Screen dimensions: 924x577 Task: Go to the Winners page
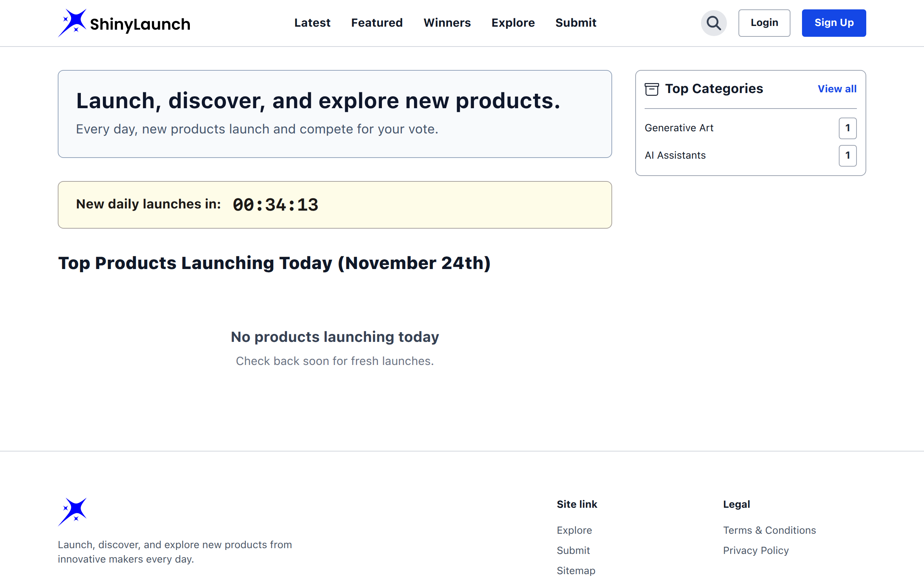click(x=447, y=23)
